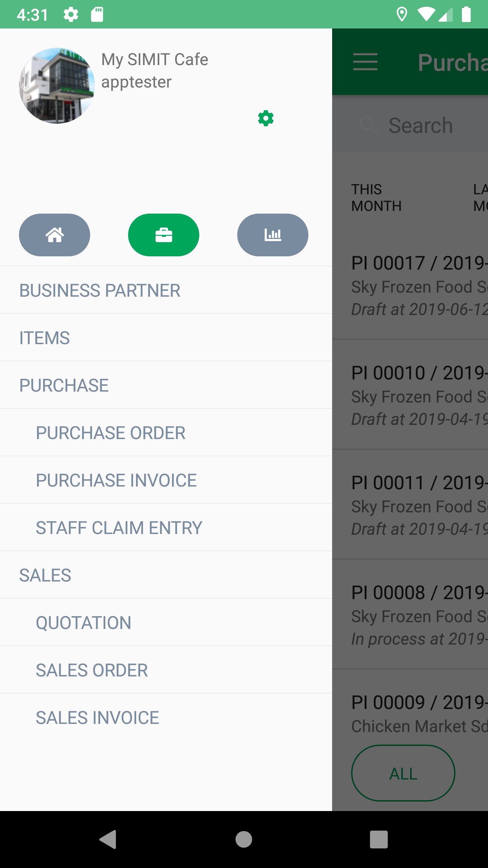
Task: Tap the My SIMIT Cafe profile picture
Action: point(57,86)
